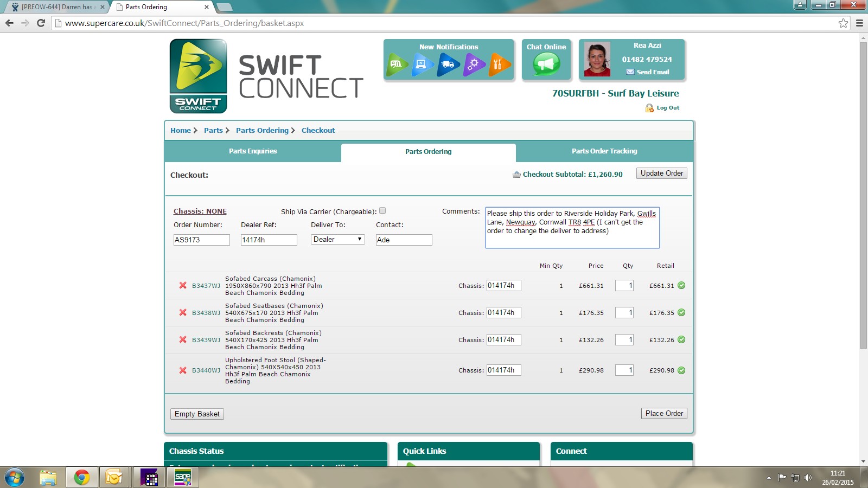
Task: Enable Ship Via Carrier checkbox
Action: 382,211
